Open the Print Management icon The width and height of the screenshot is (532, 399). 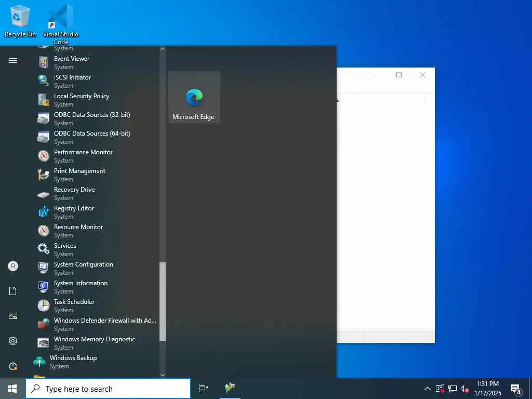click(x=43, y=175)
